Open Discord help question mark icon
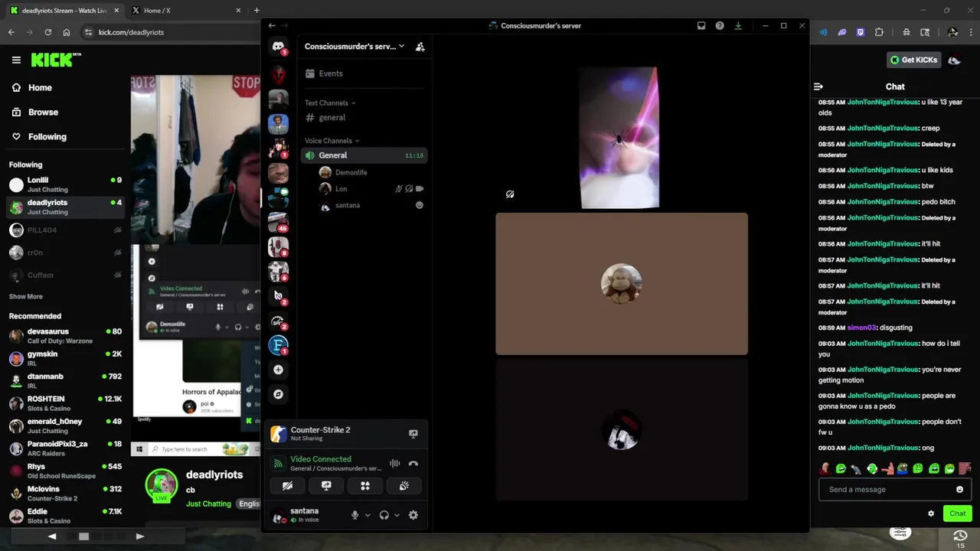Image resolution: width=980 pixels, height=551 pixels. 720,25
